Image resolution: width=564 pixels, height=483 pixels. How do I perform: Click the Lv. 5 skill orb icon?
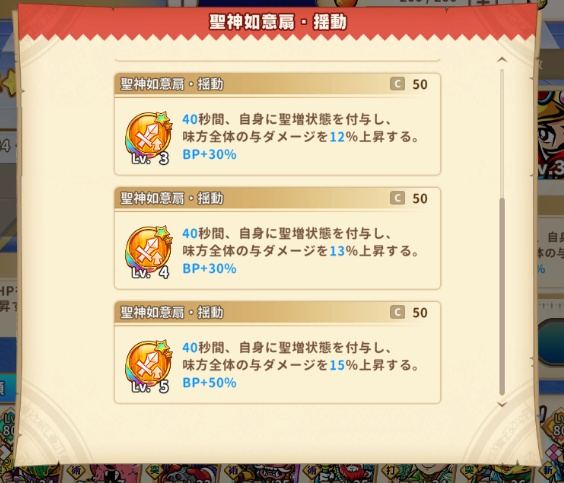coord(149,366)
